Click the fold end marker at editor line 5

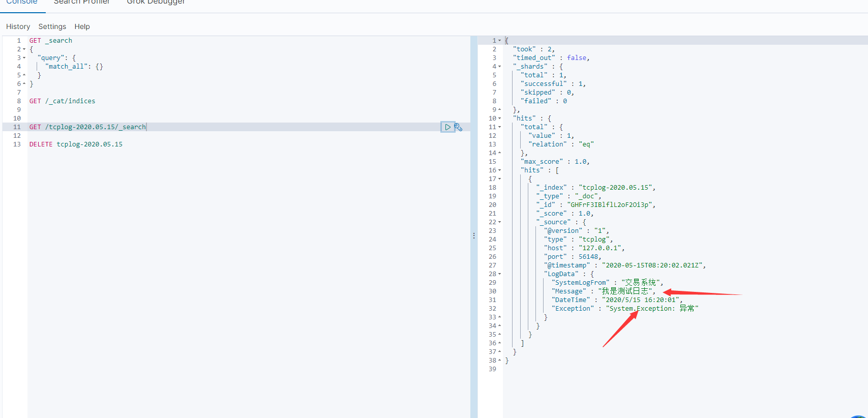click(x=24, y=75)
